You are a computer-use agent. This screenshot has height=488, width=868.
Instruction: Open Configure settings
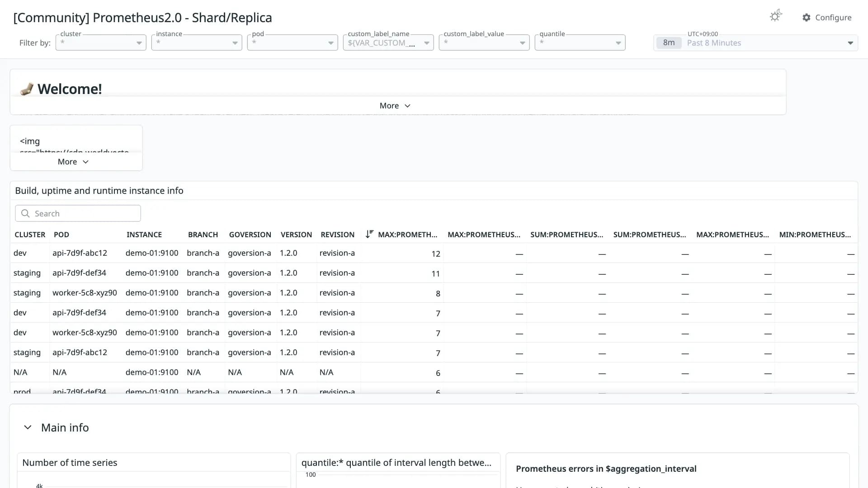[827, 18]
